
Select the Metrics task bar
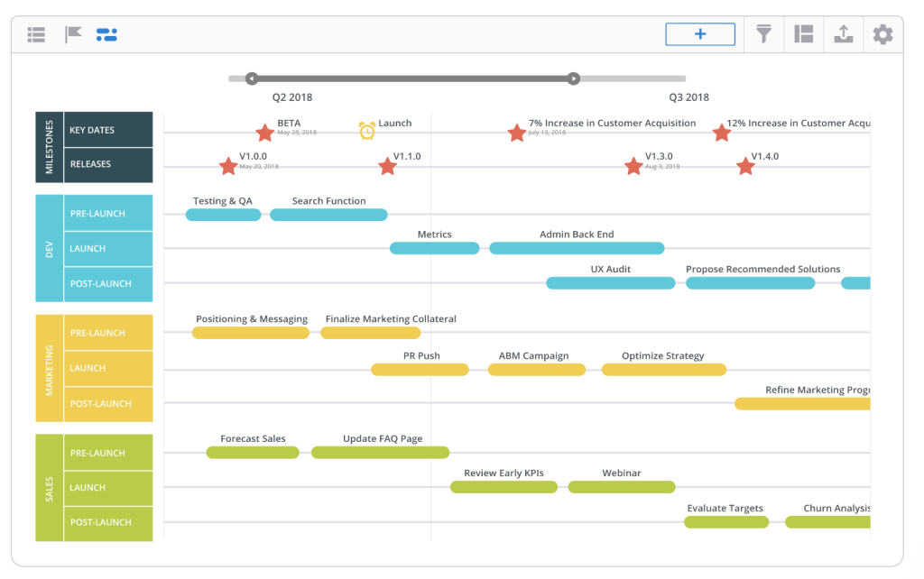coord(434,246)
